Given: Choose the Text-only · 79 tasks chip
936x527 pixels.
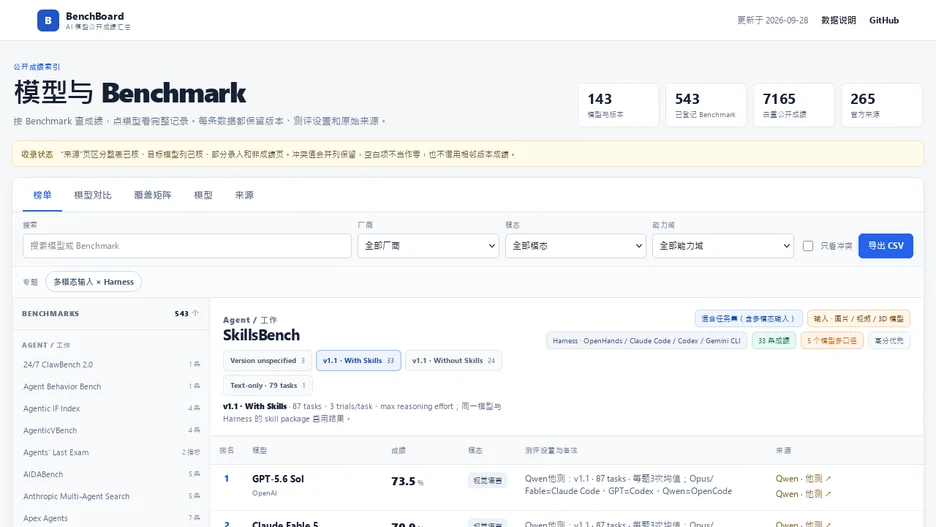Looking at the screenshot, I should click(267, 386).
